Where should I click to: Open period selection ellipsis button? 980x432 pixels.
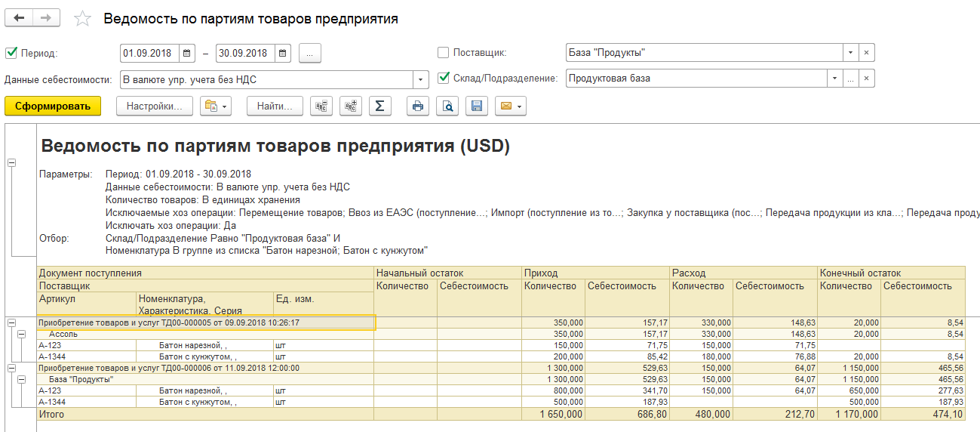(311, 53)
